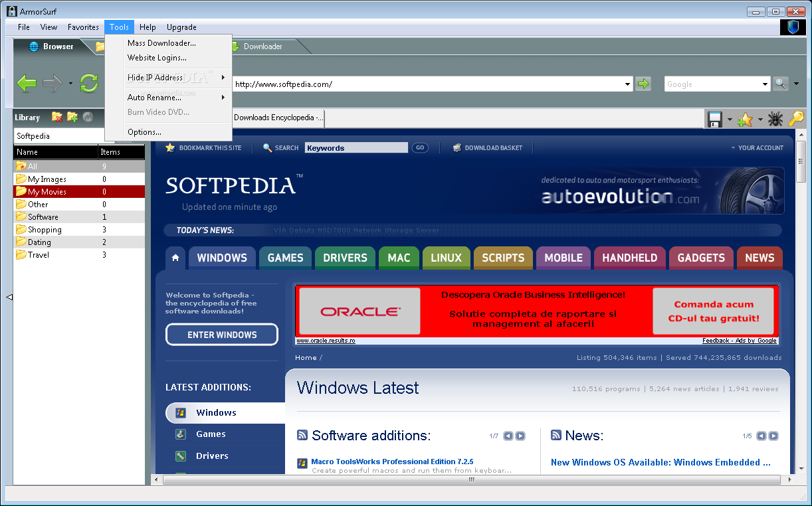The width and height of the screenshot is (812, 506).
Task: Select the My Movies folder
Action: point(79,192)
